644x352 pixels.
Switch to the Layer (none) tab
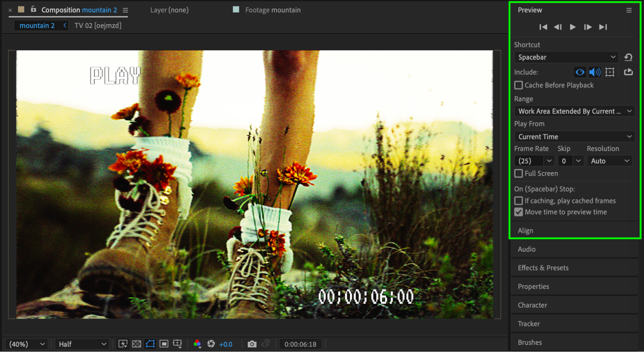pyautogui.click(x=169, y=10)
